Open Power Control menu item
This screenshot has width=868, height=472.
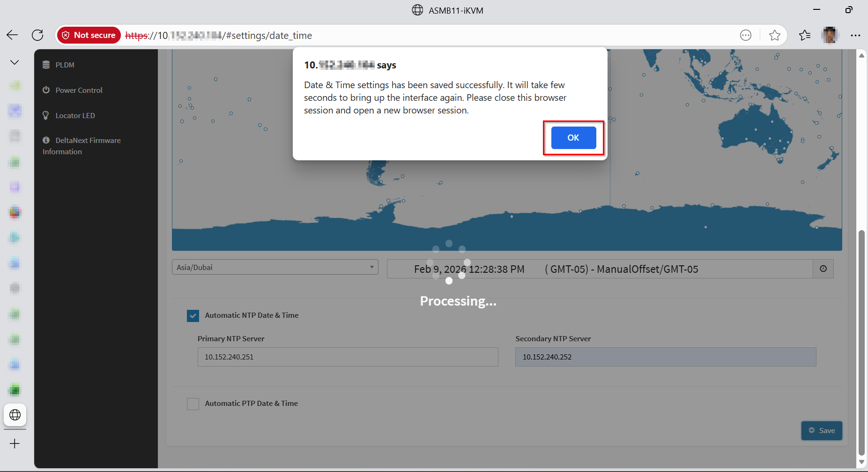[x=79, y=90]
